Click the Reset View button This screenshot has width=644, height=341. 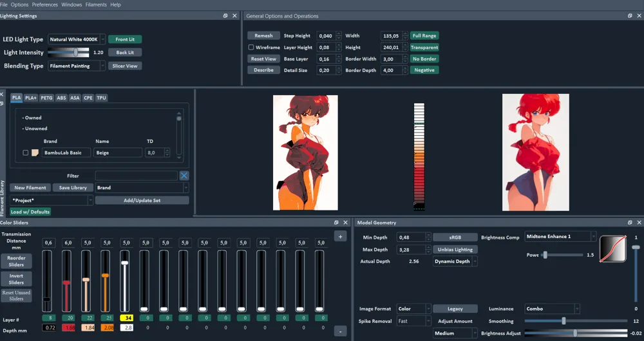click(263, 59)
